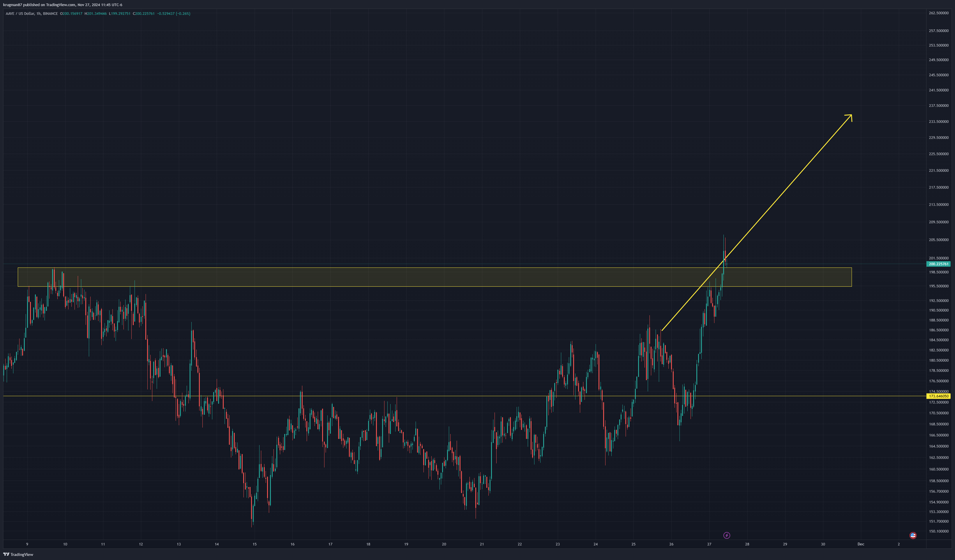Click the Dec label on time axis
Screen dimensions: 955x560
coord(861,544)
